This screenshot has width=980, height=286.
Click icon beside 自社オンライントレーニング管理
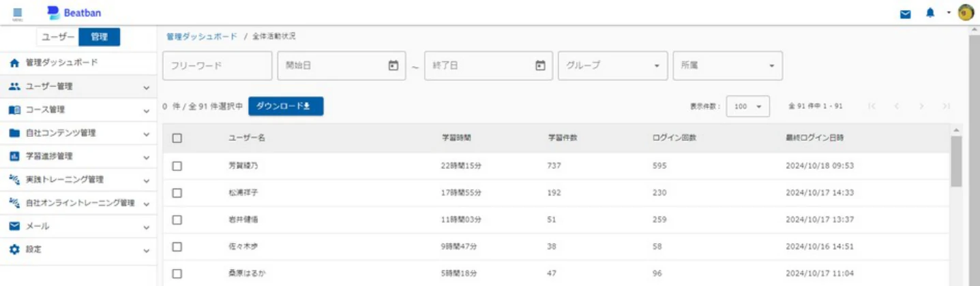(x=14, y=203)
